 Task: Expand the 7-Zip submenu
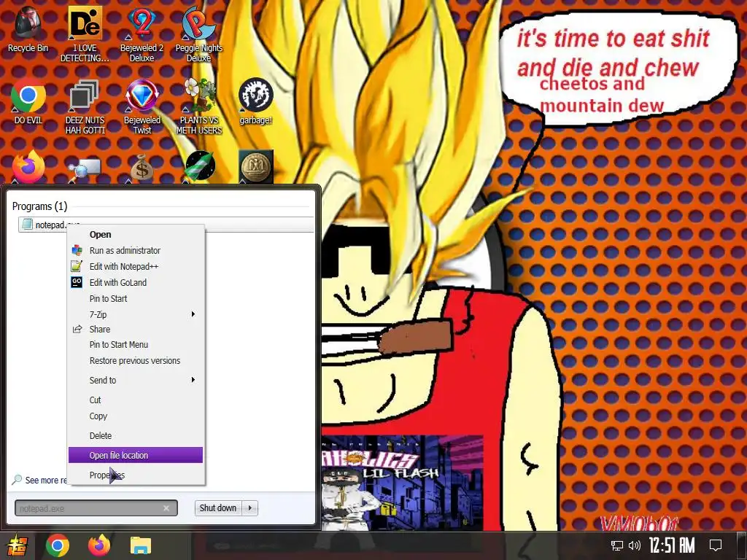click(135, 314)
